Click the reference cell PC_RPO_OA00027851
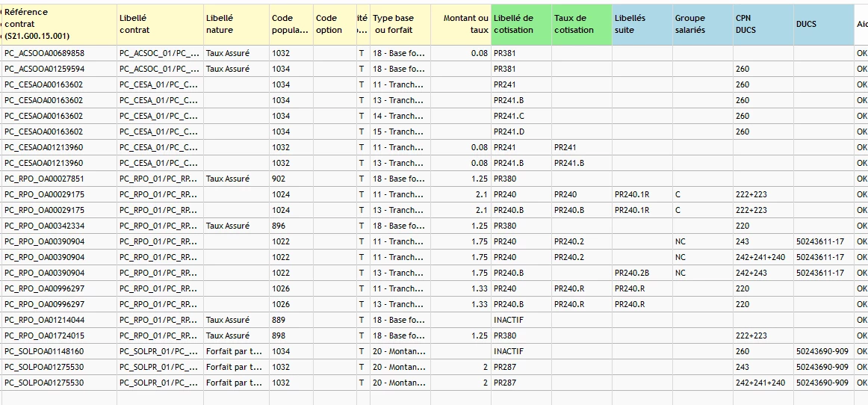868x405 pixels. [45, 179]
